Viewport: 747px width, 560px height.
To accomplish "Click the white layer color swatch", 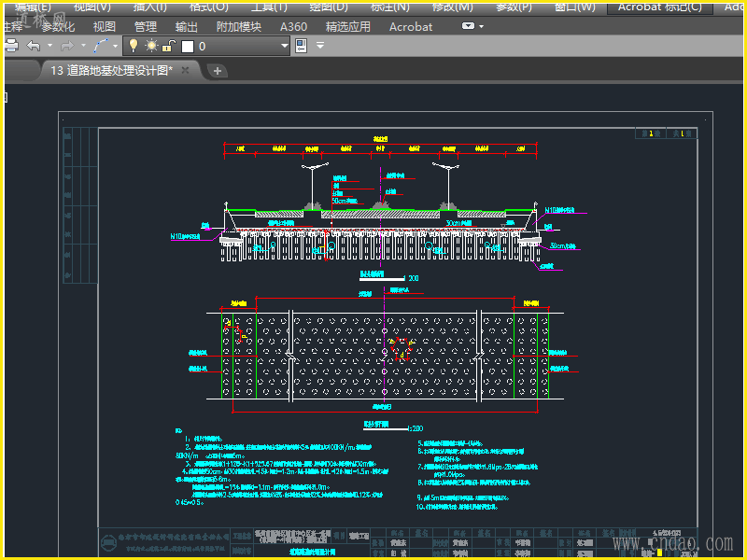I will 187,46.
